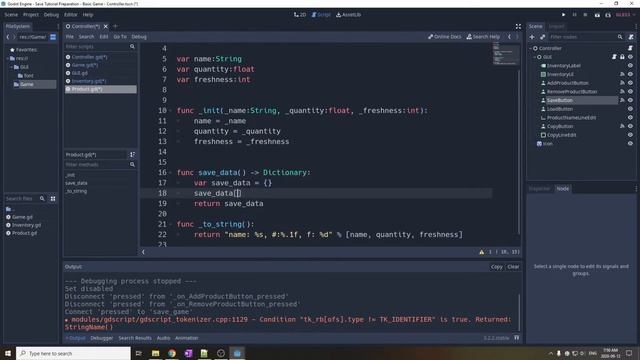This screenshot has width=640, height=360.
Task: Select the ProductNameLineEdit node
Action: [x=571, y=118]
